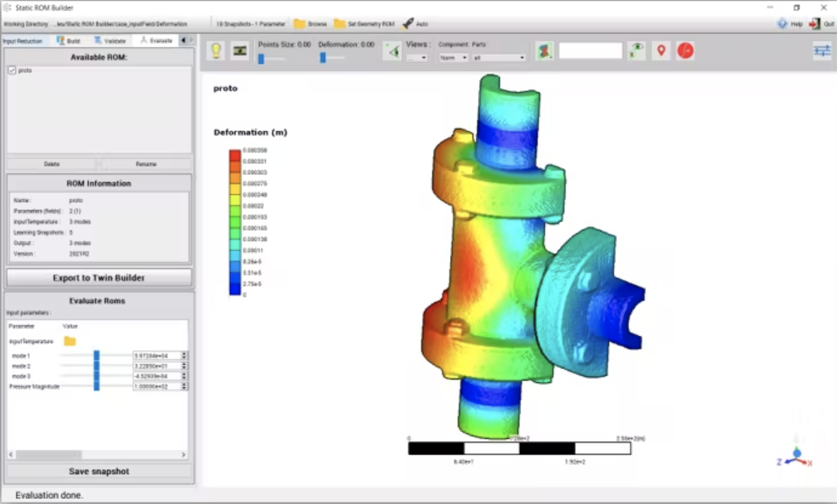Screen dimensions: 837x504
Task: Click the eye visibility icon in toolbar
Action: (x=636, y=51)
